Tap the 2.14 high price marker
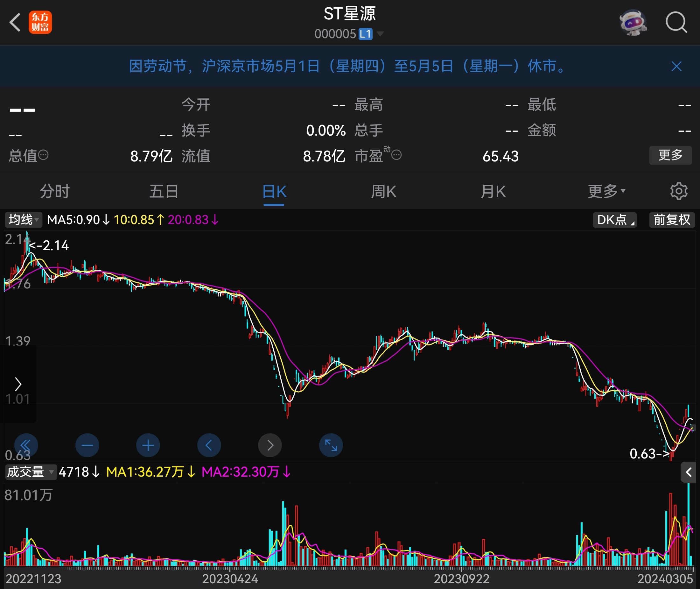The height and width of the screenshot is (589, 700). tap(49, 246)
